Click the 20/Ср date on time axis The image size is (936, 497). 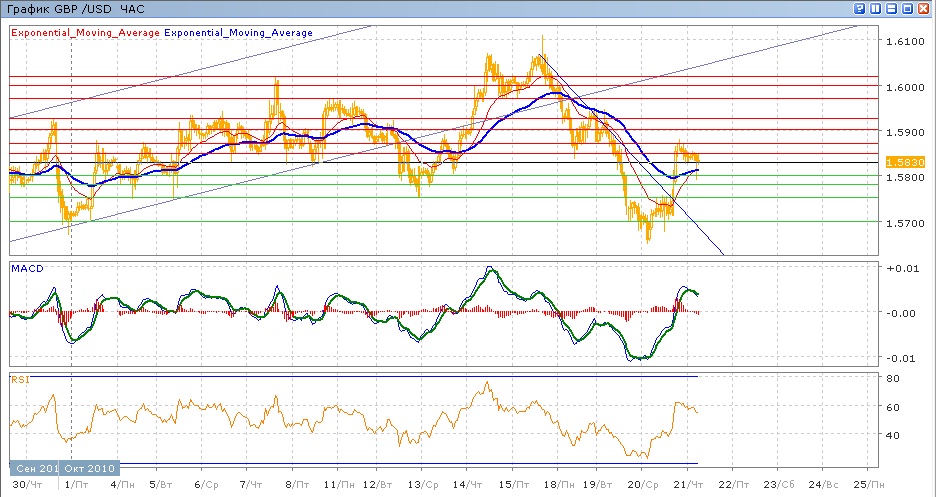point(641,484)
